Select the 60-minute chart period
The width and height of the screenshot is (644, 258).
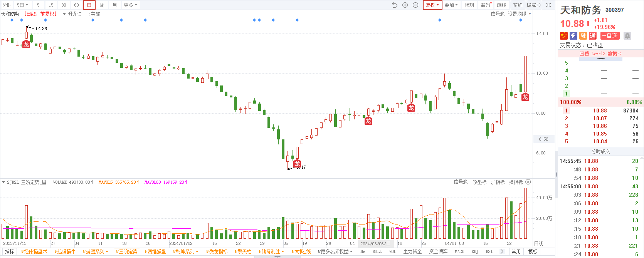tap(76, 5)
